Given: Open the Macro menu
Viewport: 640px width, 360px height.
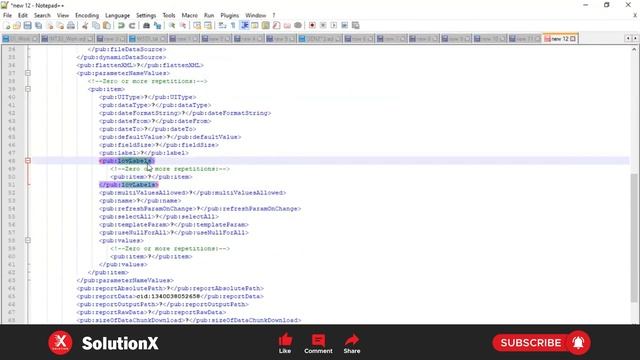Looking at the screenshot, I should tap(189, 16).
